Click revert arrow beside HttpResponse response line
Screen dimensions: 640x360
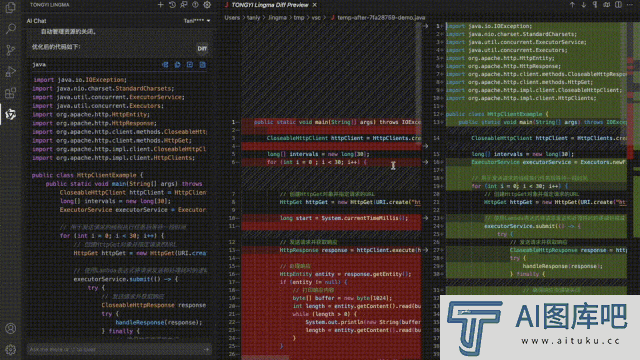(425, 250)
